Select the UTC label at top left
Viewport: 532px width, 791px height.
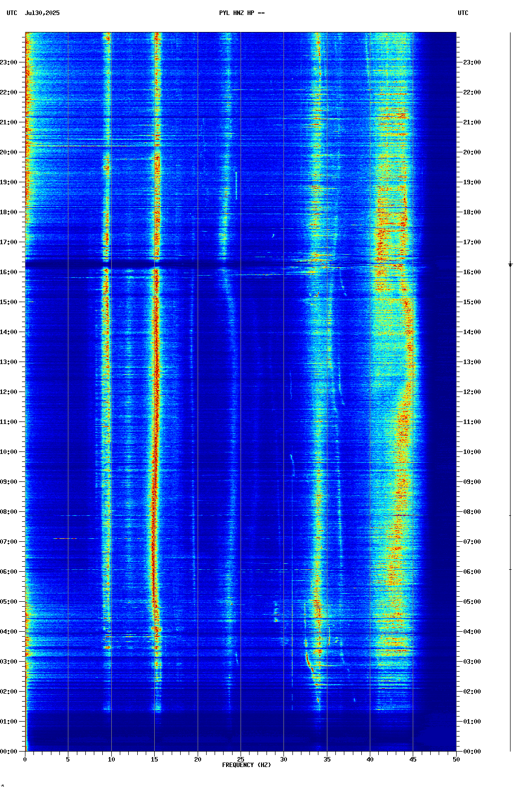click(x=12, y=13)
